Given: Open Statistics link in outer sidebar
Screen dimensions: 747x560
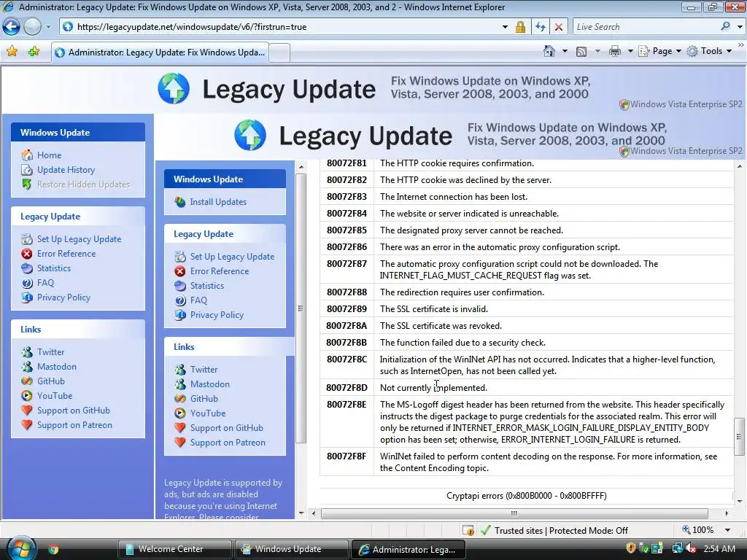Looking at the screenshot, I should [x=54, y=268].
